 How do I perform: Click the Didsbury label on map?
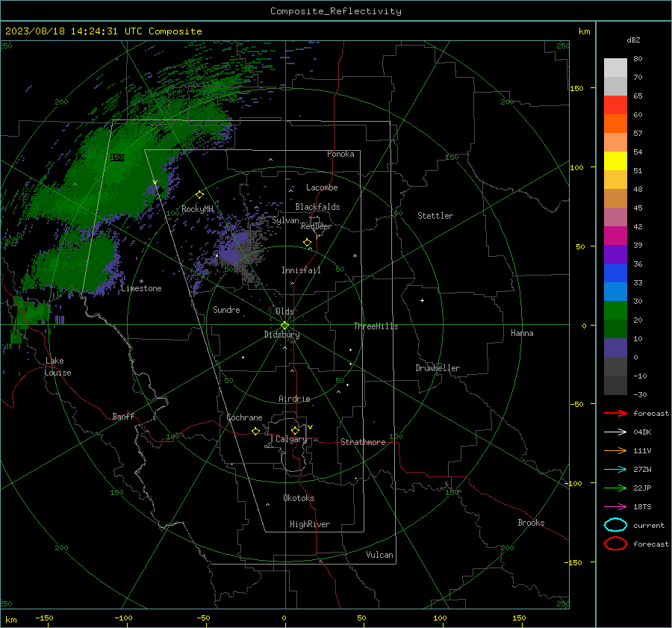click(x=281, y=335)
